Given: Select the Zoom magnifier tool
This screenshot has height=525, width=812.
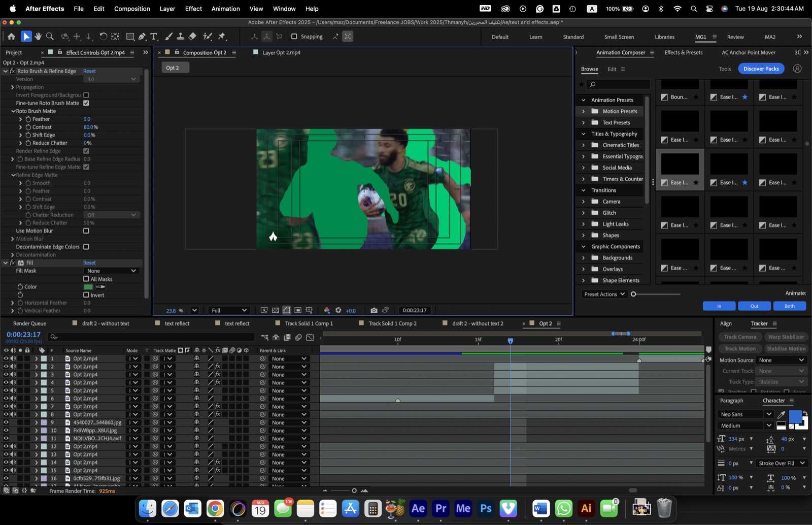Looking at the screenshot, I should tap(50, 37).
